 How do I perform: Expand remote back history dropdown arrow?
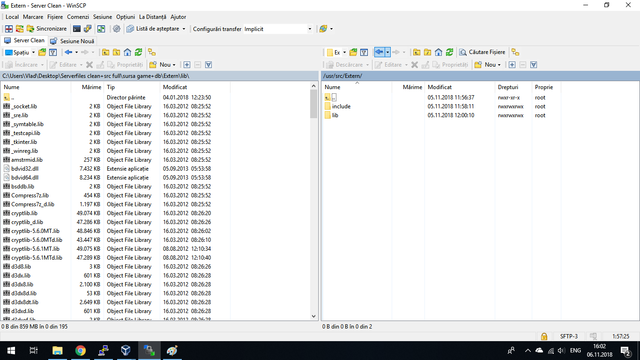click(x=387, y=52)
